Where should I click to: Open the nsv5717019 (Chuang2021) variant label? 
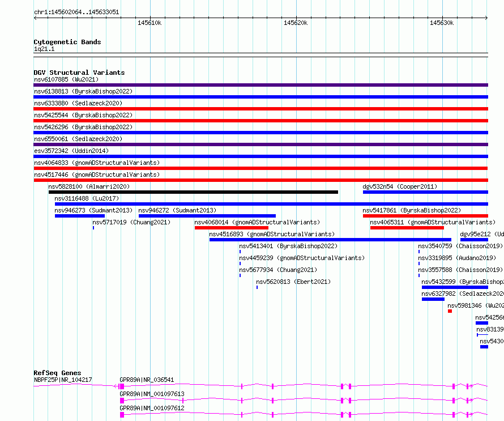click(x=131, y=222)
